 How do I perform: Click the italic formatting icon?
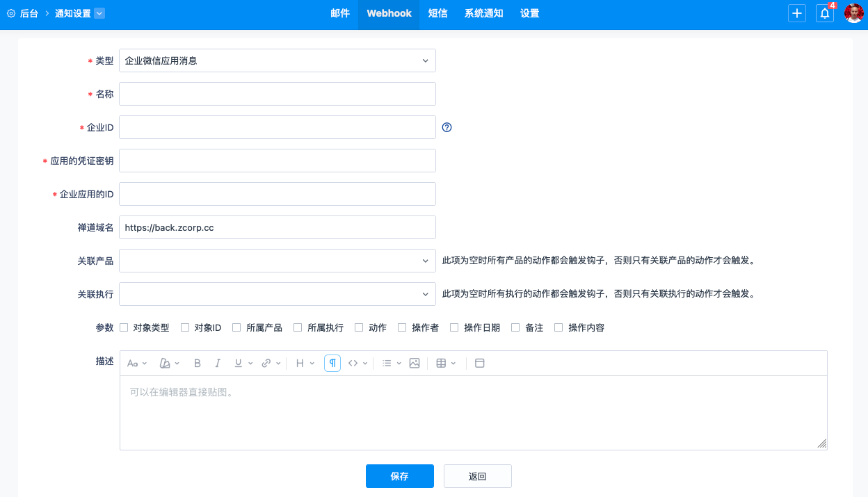(x=218, y=363)
